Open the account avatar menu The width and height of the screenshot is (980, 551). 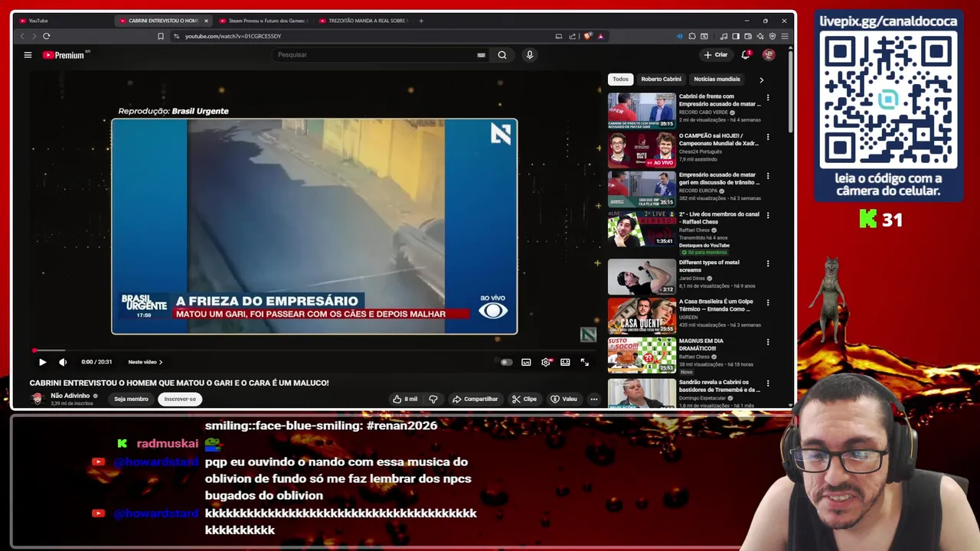(769, 54)
